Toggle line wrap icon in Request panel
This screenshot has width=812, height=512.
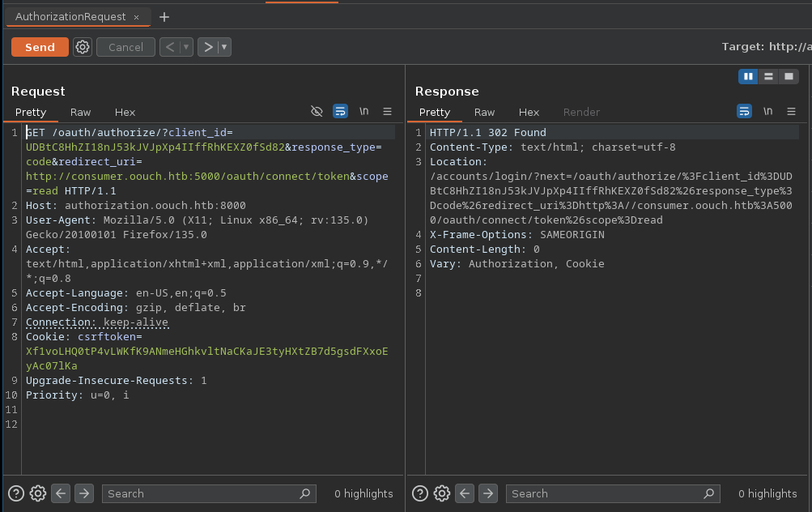pos(341,111)
